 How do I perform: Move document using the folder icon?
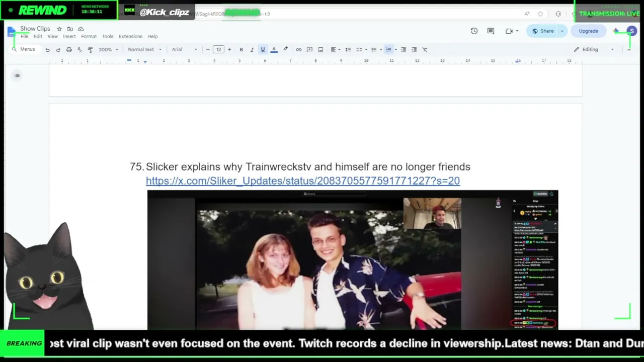[x=70, y=29]
